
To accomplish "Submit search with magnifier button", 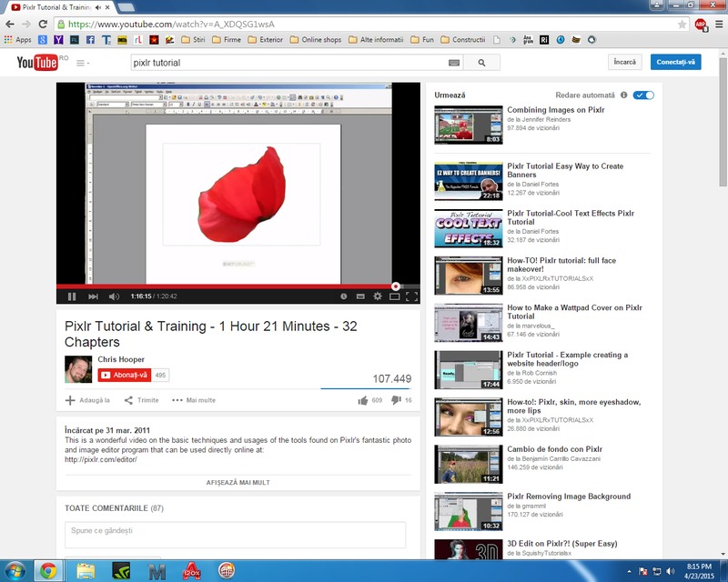I will tap(482, 63).
